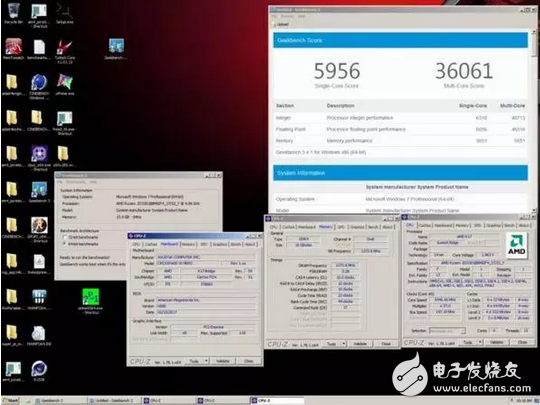Click the Geekbench Score blue header
Image resolution: width=540 pixels, height=405 pixels.
click(400, 40)
